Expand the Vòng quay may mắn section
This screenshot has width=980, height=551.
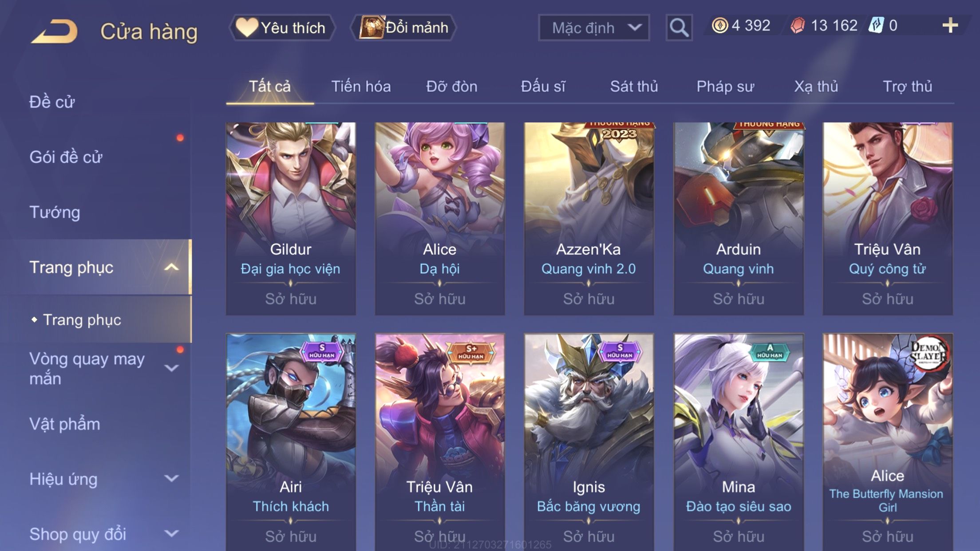[171, 368]
